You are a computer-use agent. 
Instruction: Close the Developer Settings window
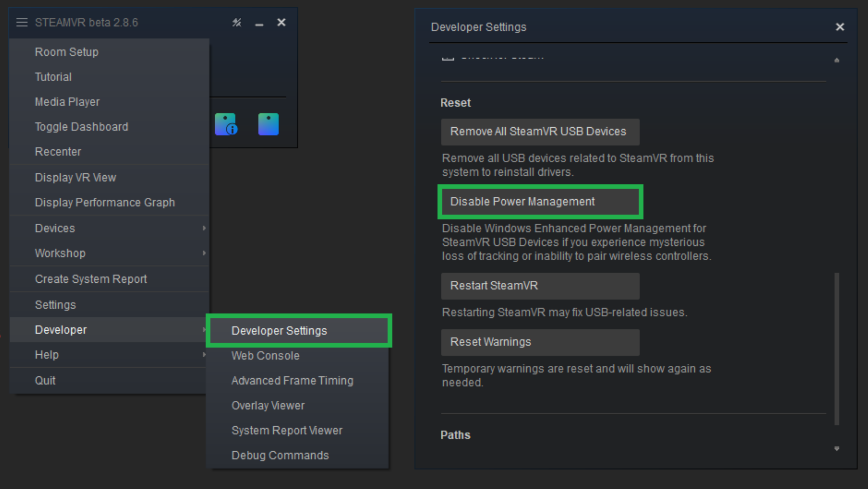(840, 27)
